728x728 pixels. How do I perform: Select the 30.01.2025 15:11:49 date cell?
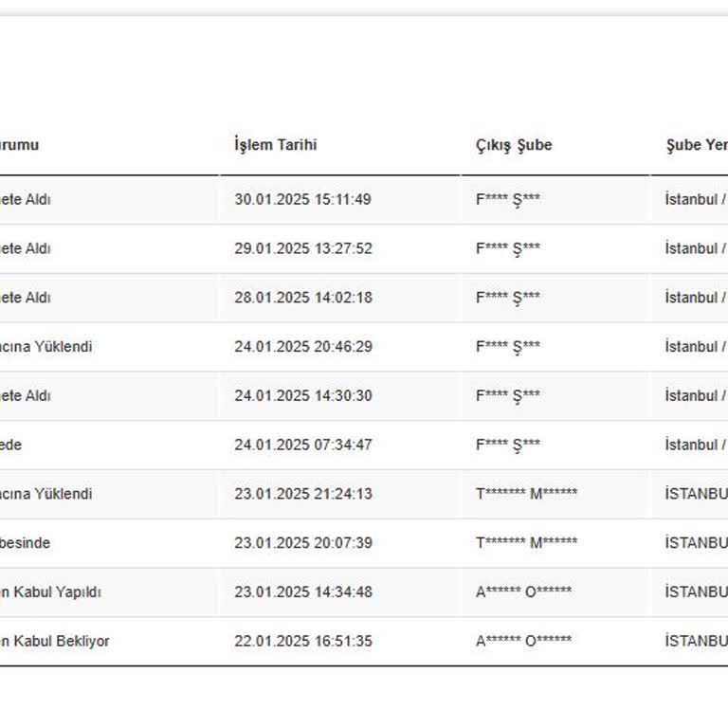click(302, 200)
